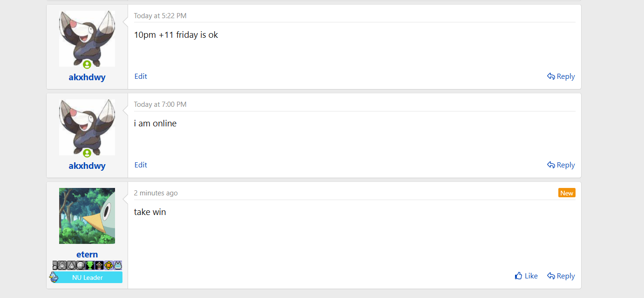This screenshot has width=644, height=298.
Task: Click the NU Leader banner
Action: click(88, 277)
